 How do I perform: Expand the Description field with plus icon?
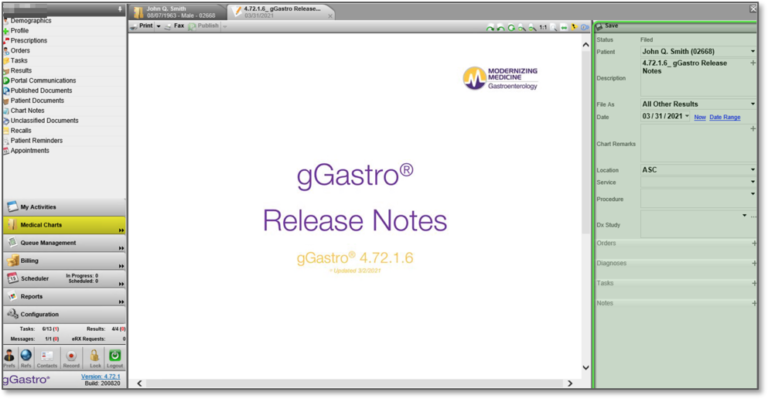tap(753, 63)
